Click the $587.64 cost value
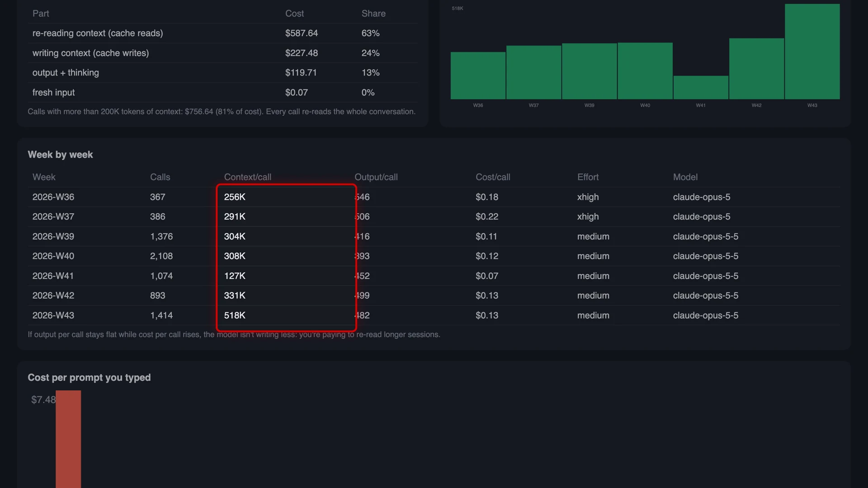The height and width of the screenshot is (488, 868). coord(302,33)
